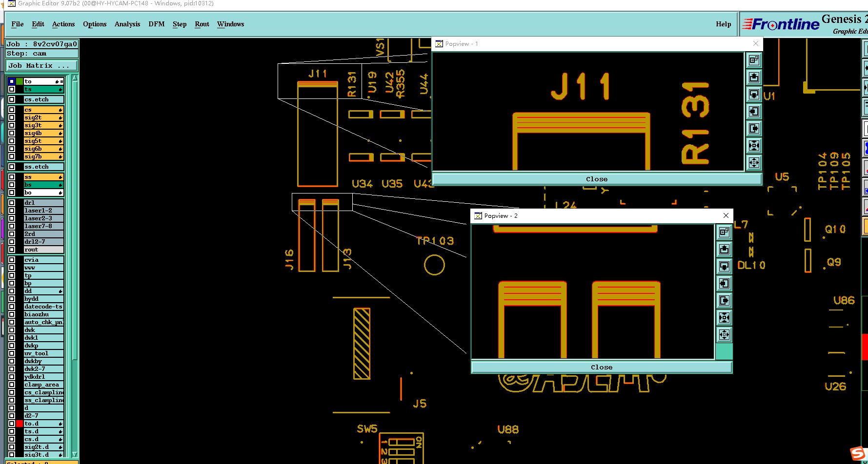Click the Popview 1 title icon
The height and width of the screenshot is (464, 868).
click(x=439, y=44)
